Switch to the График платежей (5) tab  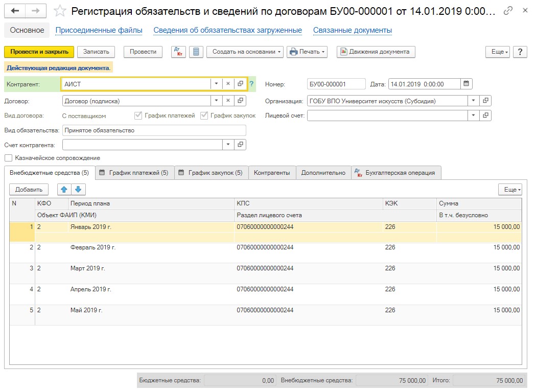(x=134, y=173)
